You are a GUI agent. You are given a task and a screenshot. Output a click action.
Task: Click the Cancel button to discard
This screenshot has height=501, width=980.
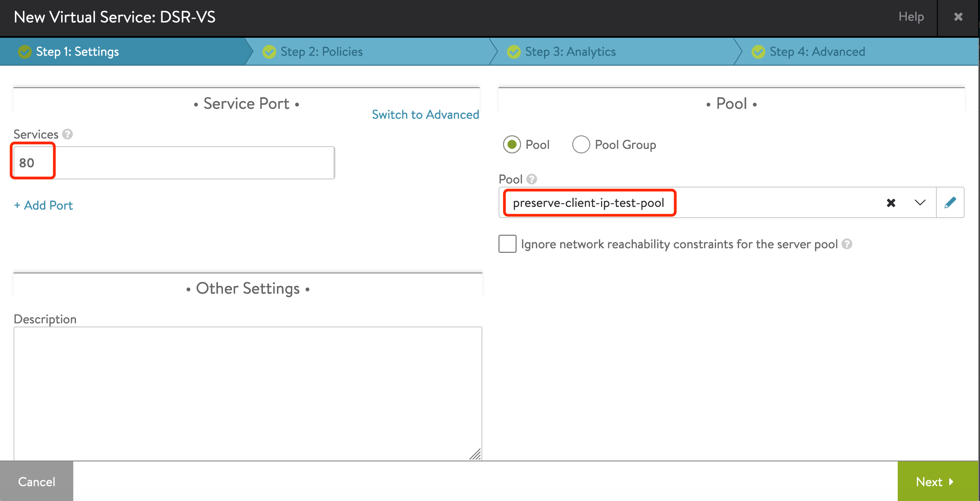pyautogui.click(x=37, y=481)
